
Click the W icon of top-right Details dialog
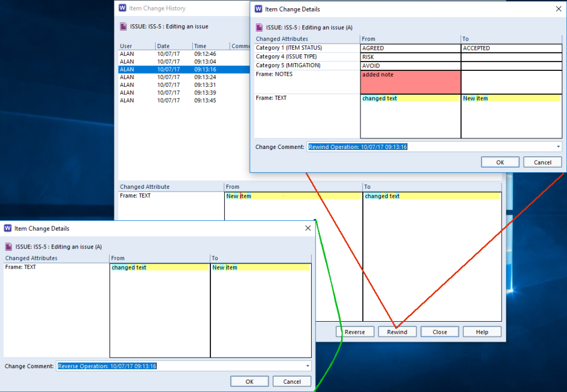[259, 9]
